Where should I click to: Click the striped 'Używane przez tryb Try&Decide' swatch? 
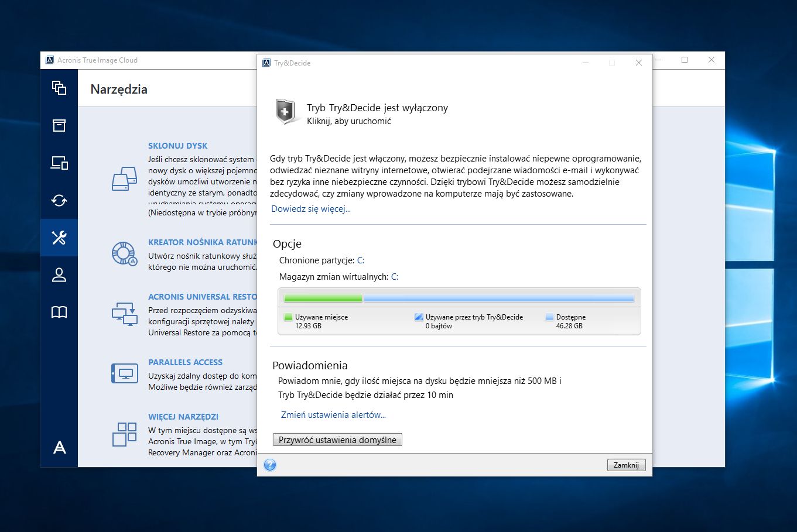click(x=419, y=317)
